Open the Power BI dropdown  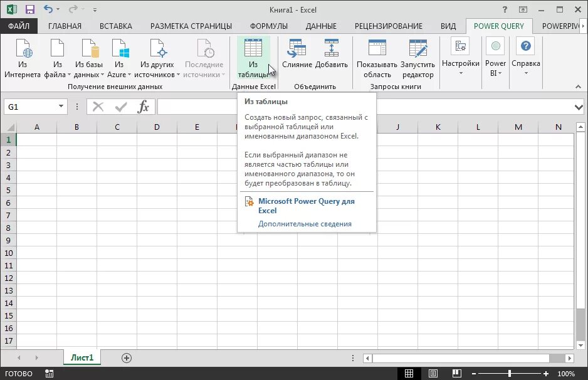[x=495, y=56]
